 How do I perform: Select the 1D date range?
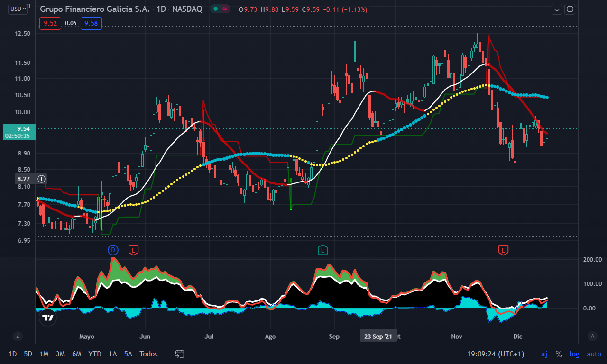[x=13, y=354]
